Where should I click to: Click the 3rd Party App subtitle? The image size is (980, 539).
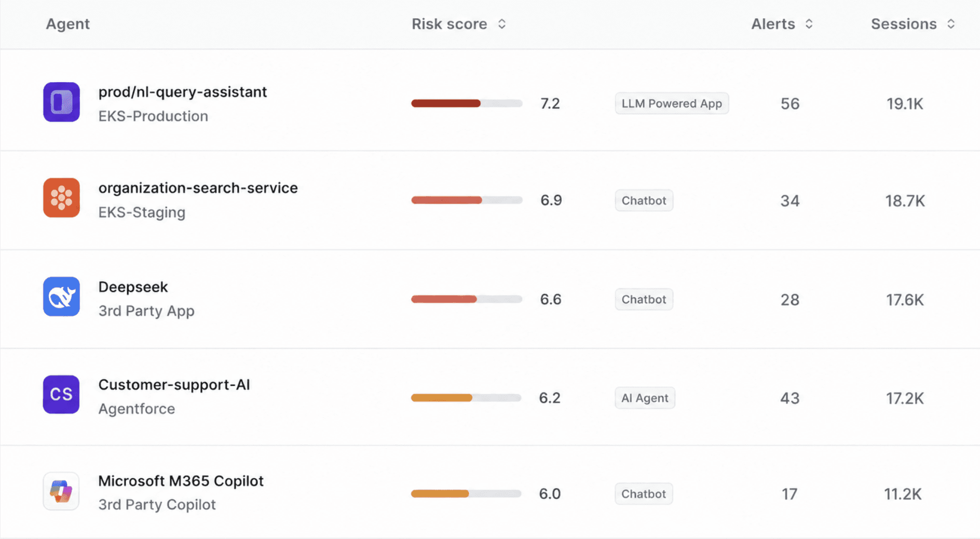coord(146,311)
